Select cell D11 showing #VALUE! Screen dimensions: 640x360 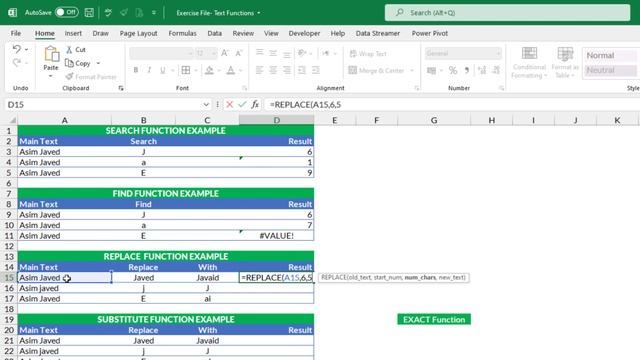point(276,236)
